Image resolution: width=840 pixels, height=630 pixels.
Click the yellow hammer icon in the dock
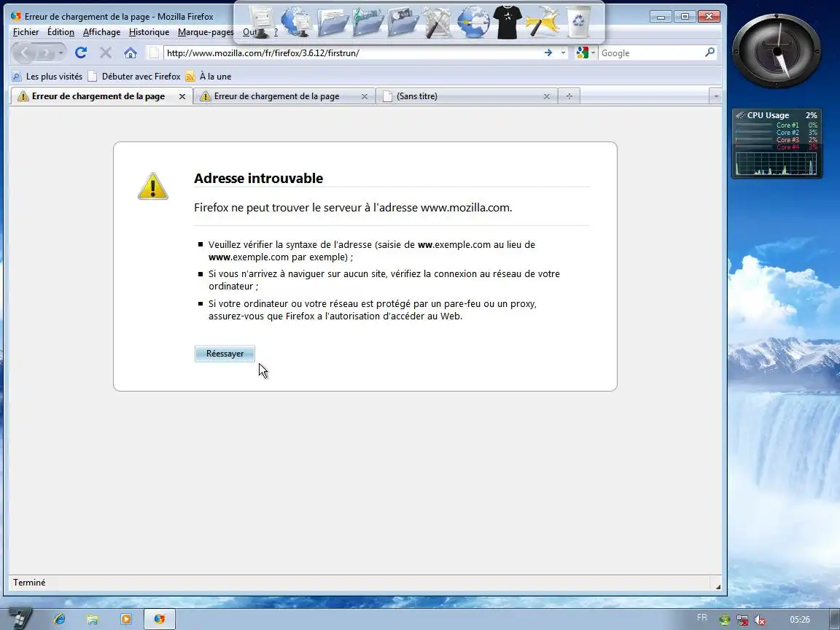click(542, 22)
